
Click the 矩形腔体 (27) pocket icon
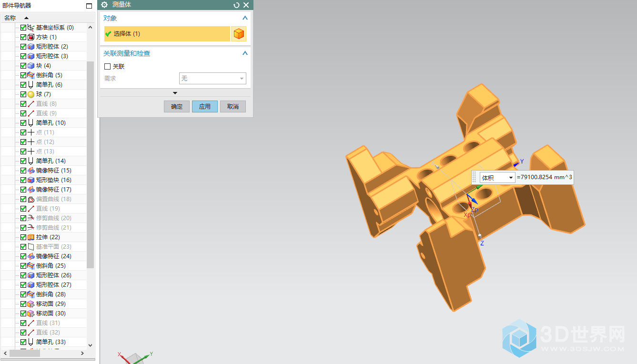click(31, 285)
